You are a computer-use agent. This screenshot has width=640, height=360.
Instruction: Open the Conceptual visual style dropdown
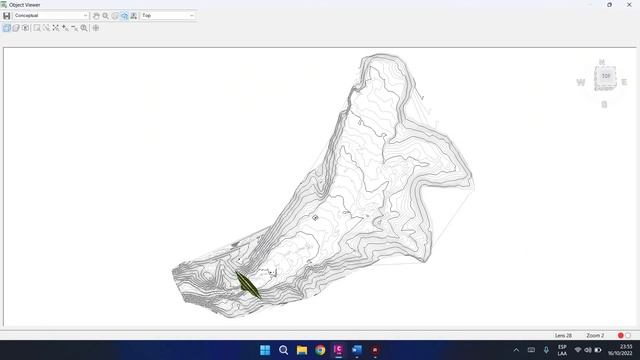[51, 16]
